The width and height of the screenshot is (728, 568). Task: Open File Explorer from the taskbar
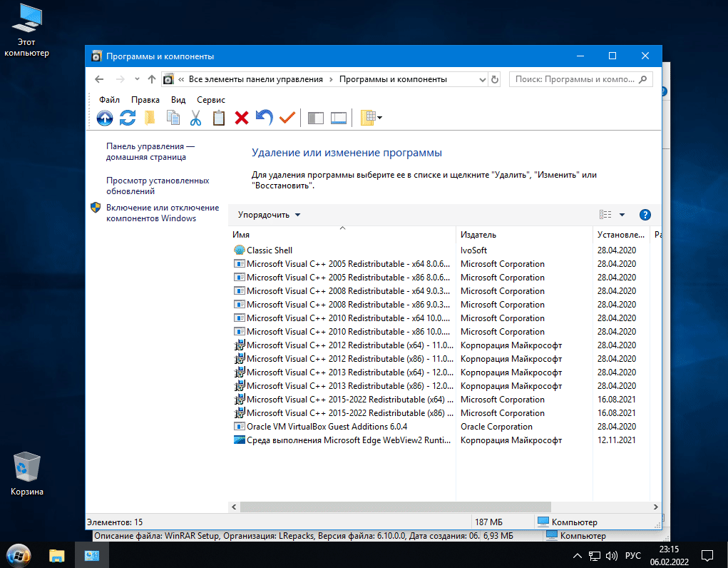56,555
